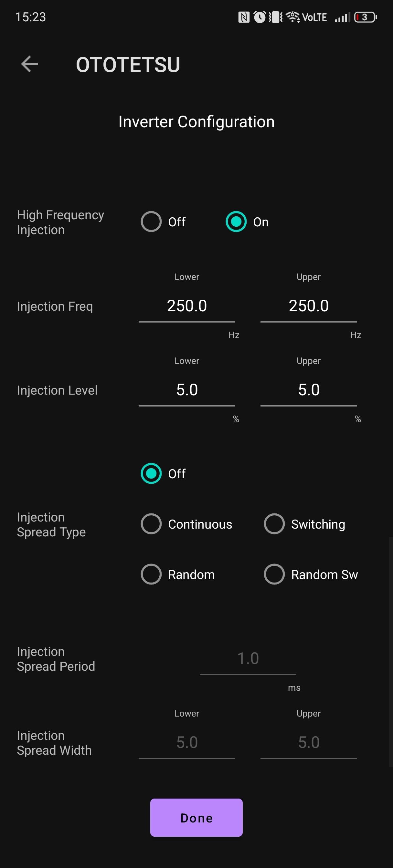Choose Continuous spread type
Image resolution: width=393 pixels, height=868 pixels.
(x=151, y=524)
